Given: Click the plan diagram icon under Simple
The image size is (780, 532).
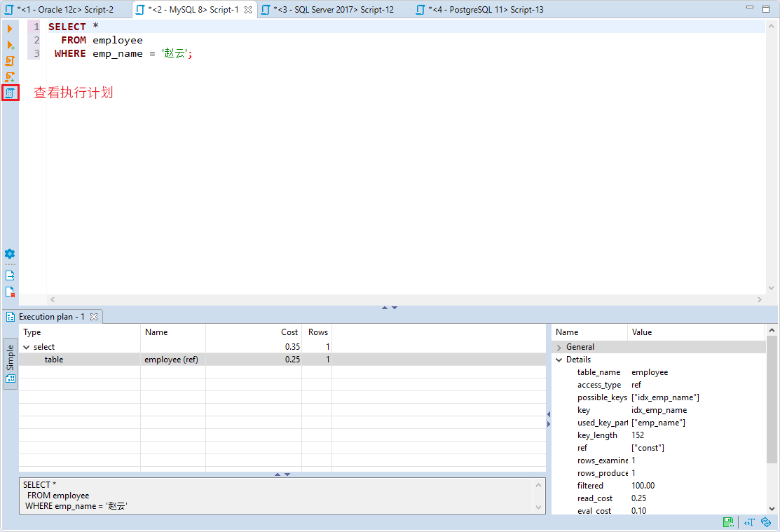Looking at the screenshot, I should click(x=11, y=378).
